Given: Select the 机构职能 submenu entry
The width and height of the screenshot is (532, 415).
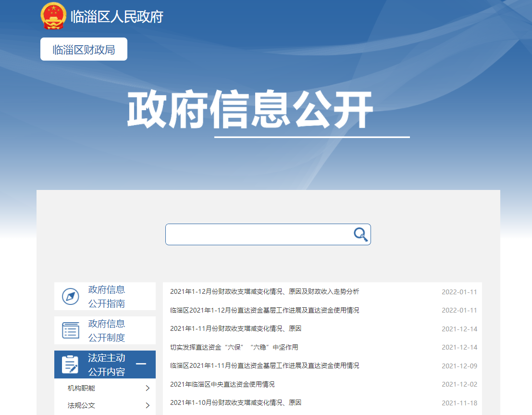Looking at the screenshot, I should click(x=81, y=388).
